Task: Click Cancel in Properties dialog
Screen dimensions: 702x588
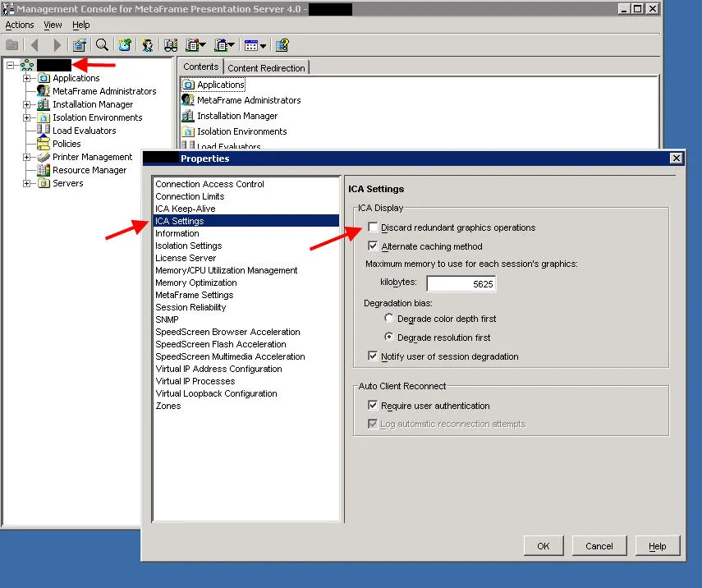Action: point(599,546)
